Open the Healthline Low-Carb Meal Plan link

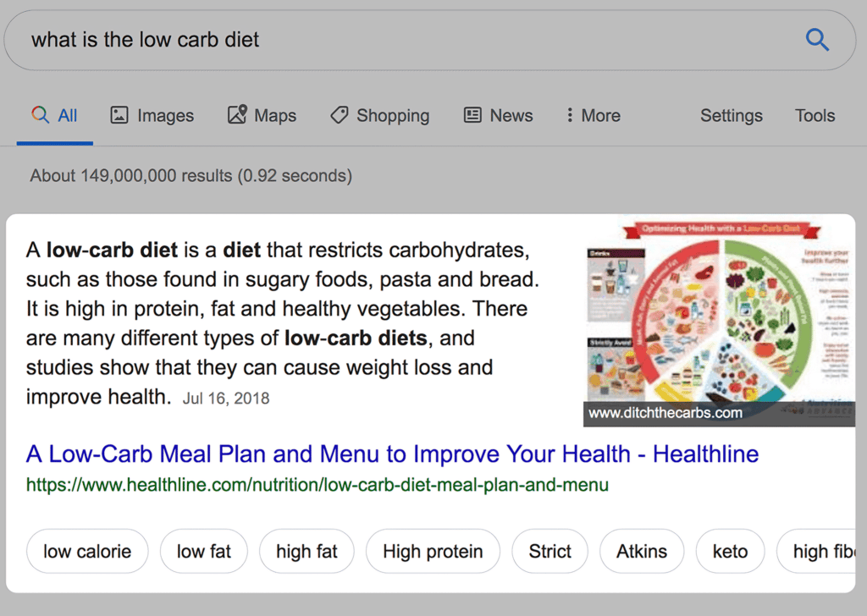coord(392,454)
